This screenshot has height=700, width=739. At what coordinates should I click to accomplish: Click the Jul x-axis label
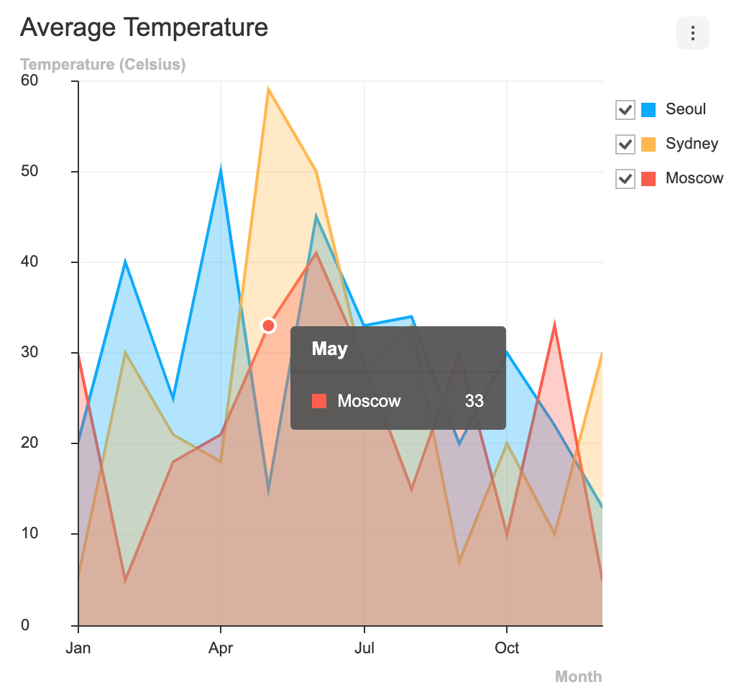coord(364,648)
